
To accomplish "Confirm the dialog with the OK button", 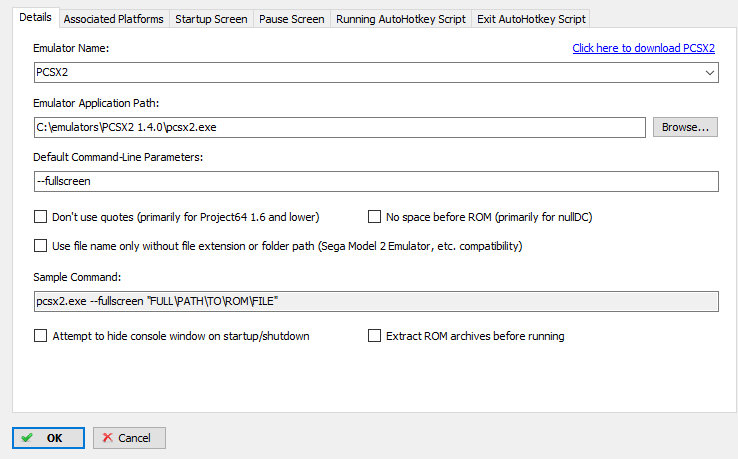I will [x=48, y=438].
